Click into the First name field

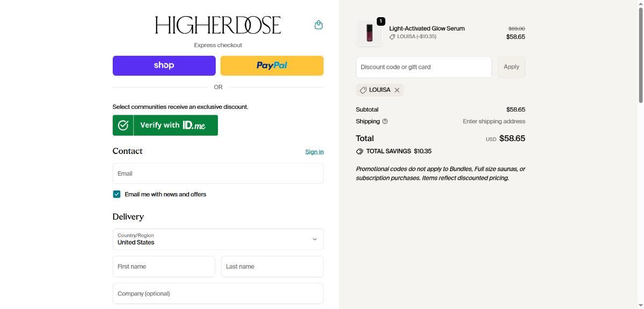click(164, 267)
